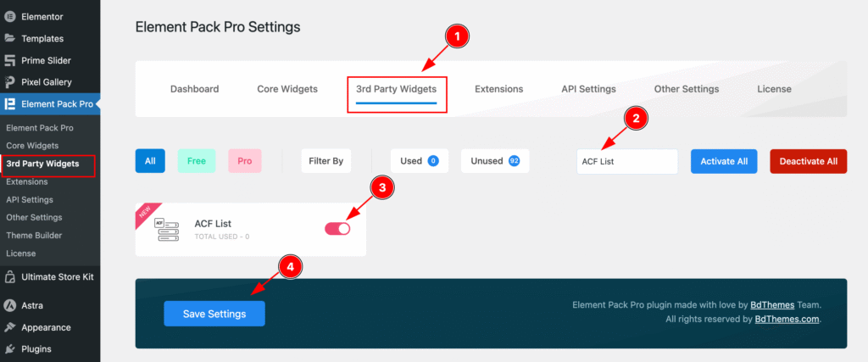Click the Astra theme icon
Viewport: 868px width, 362px height.
(x=9, y=305)
